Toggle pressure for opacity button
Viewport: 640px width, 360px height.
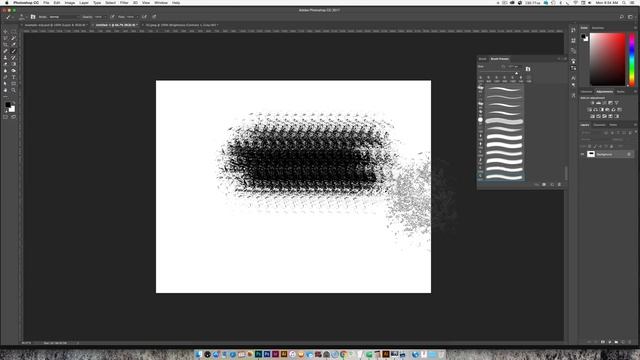click(x=112, y=17)
